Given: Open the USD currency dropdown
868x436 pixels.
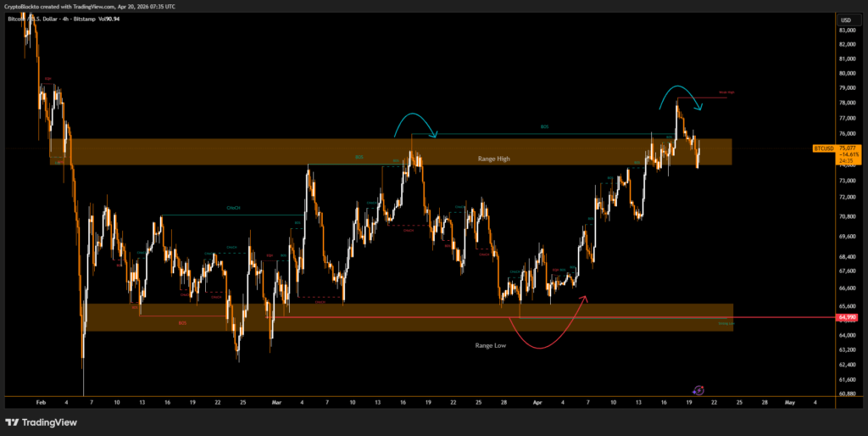Looking at the screenshot, I should click(x=845, y=20).
